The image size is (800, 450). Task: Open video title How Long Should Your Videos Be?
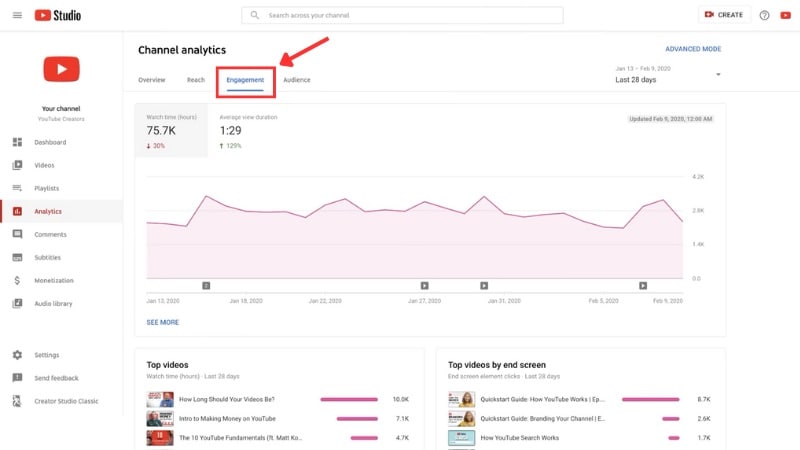[x=227, y=399]
